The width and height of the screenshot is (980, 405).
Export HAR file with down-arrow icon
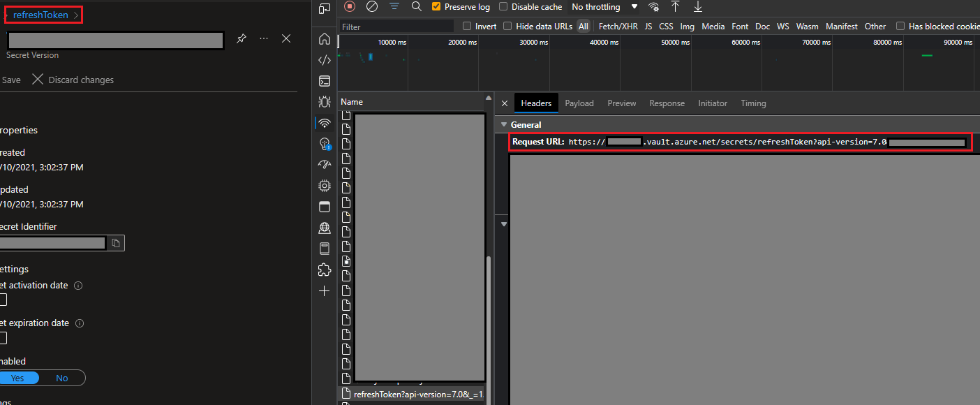point(697,6)
